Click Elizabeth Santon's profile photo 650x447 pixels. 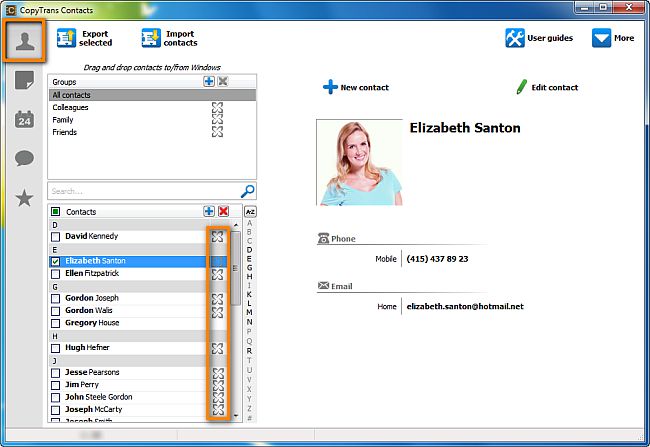coord(359,162)
